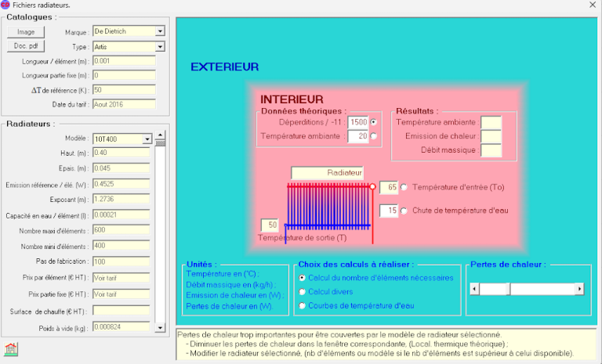This screenshot has width=602, height=364.
Task: Click the Résultats Température ambiante output box
Action: (x=491, y=122)
